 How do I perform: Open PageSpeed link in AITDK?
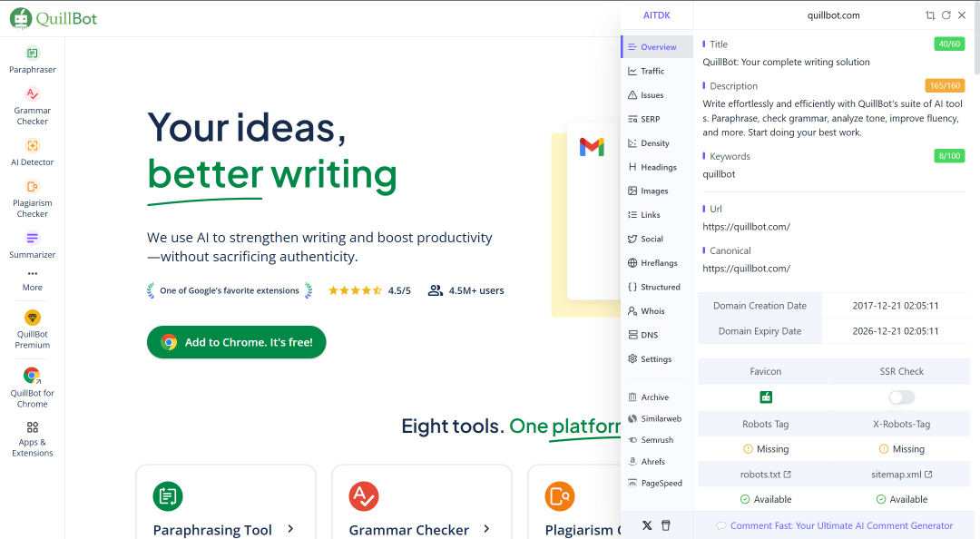pos(657,483)
